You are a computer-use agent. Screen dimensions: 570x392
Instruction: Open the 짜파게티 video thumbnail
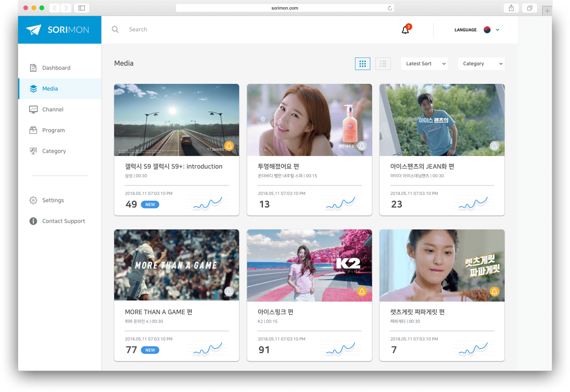442,265
